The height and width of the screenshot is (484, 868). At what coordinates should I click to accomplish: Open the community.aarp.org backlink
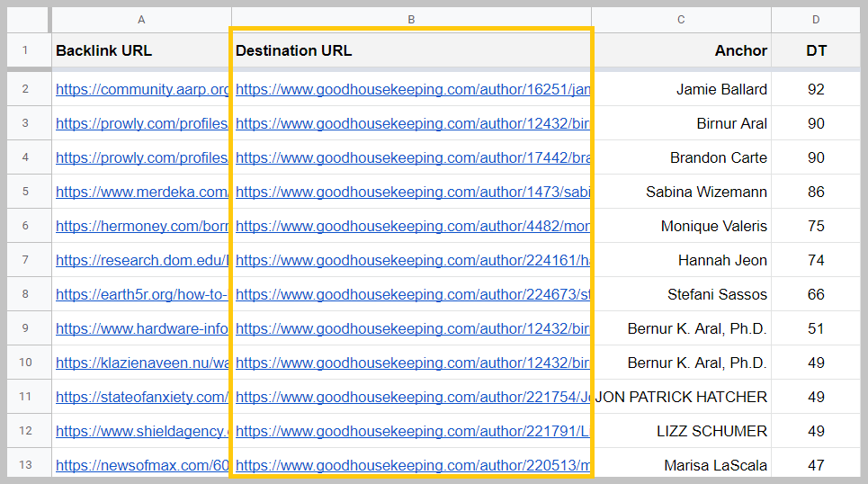(142, 89)
